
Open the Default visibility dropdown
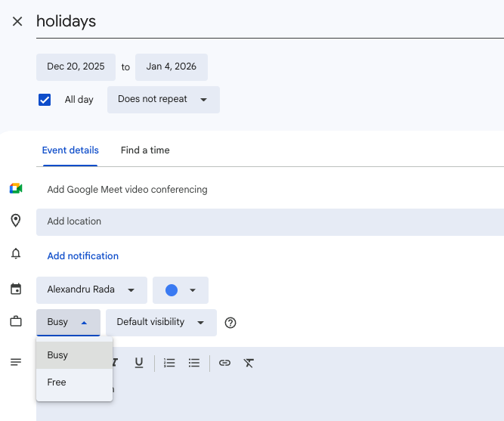(x=161, y=323)
